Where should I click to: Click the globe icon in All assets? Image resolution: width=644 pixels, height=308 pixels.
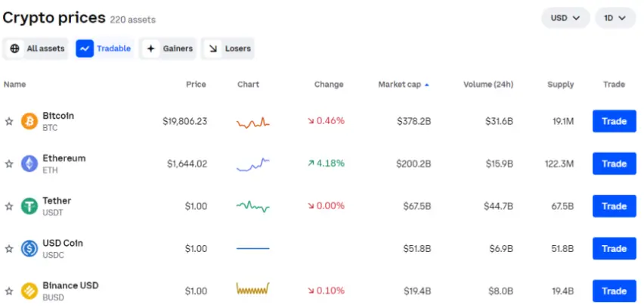coord(15,48)
